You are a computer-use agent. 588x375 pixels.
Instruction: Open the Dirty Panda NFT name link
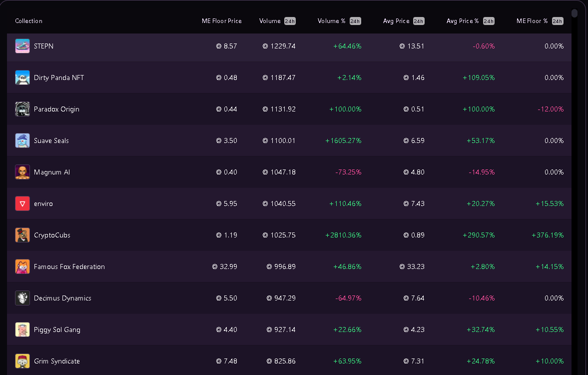(59, 77)
